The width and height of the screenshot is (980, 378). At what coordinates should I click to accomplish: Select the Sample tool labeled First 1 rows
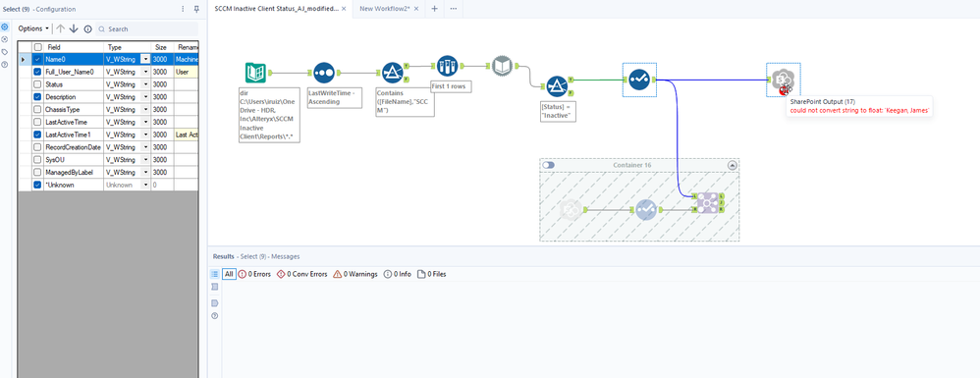tap(448, 66)
